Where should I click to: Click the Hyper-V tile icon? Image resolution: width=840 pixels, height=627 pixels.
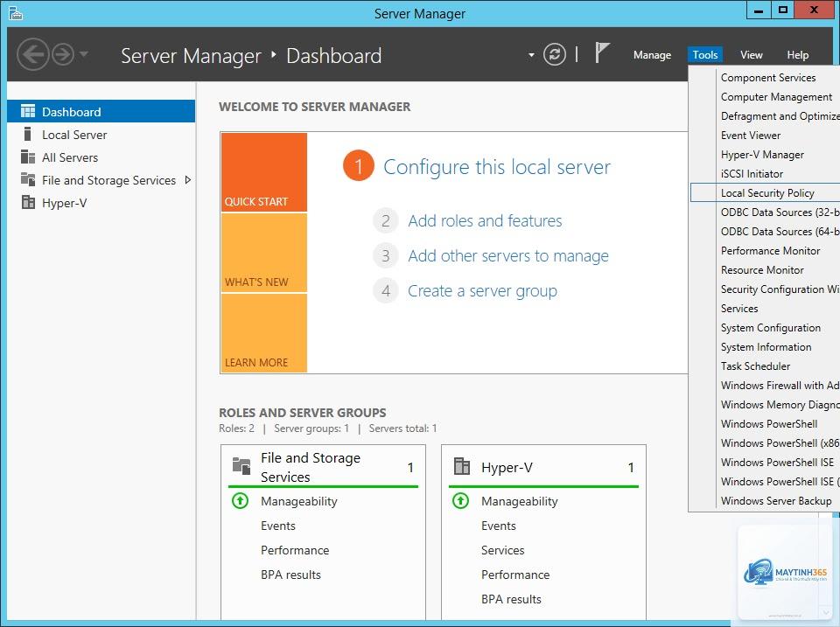(x=461, y=466)
